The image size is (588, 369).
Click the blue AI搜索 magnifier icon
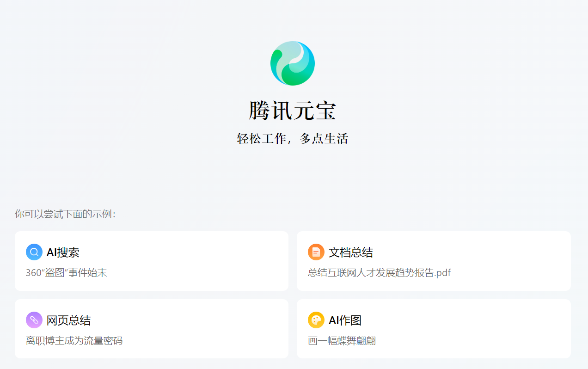pyautogui.click(x=34, y=252)
